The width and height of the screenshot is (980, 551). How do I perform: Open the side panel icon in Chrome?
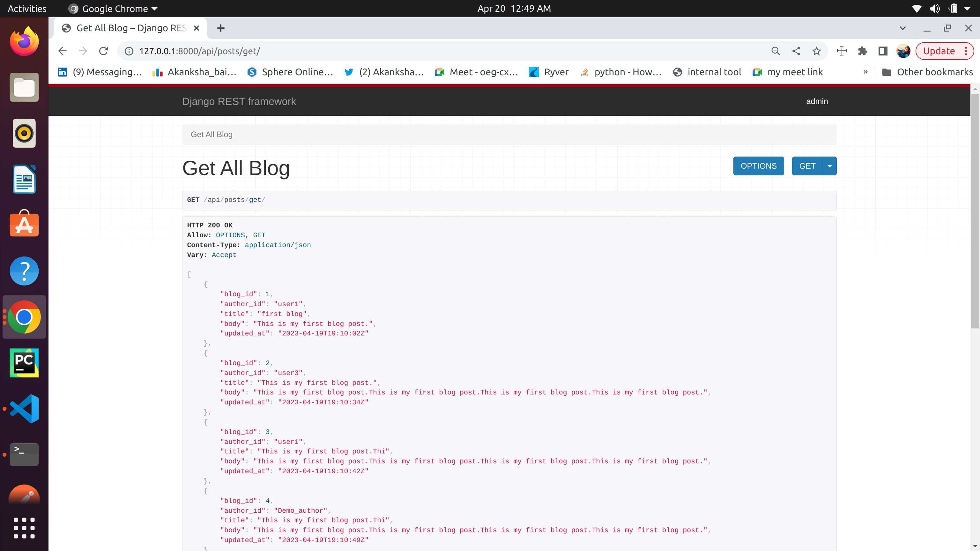pyautogui.click(x=883, y=51)
